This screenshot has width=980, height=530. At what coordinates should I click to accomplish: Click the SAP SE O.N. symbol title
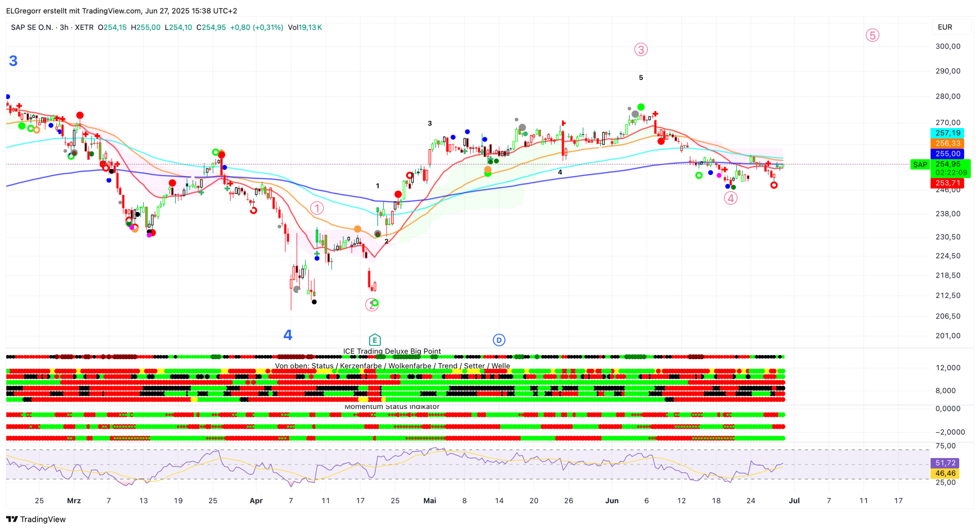tap(32, 27)
